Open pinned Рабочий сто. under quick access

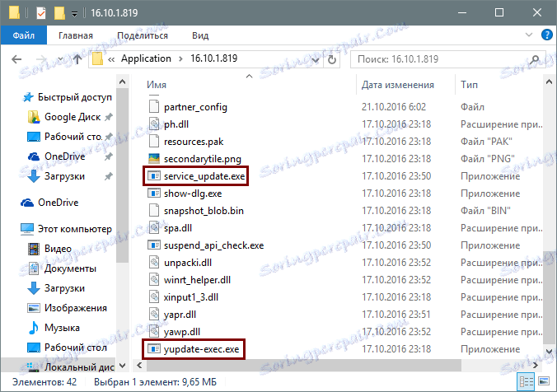[x=73, y=137]
